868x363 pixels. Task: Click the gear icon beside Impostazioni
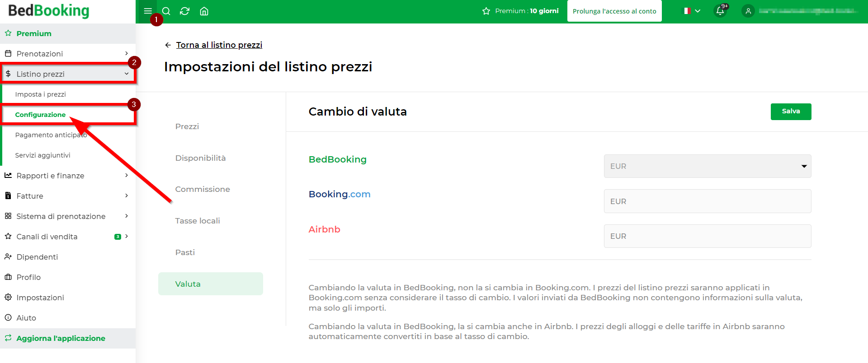8,297
